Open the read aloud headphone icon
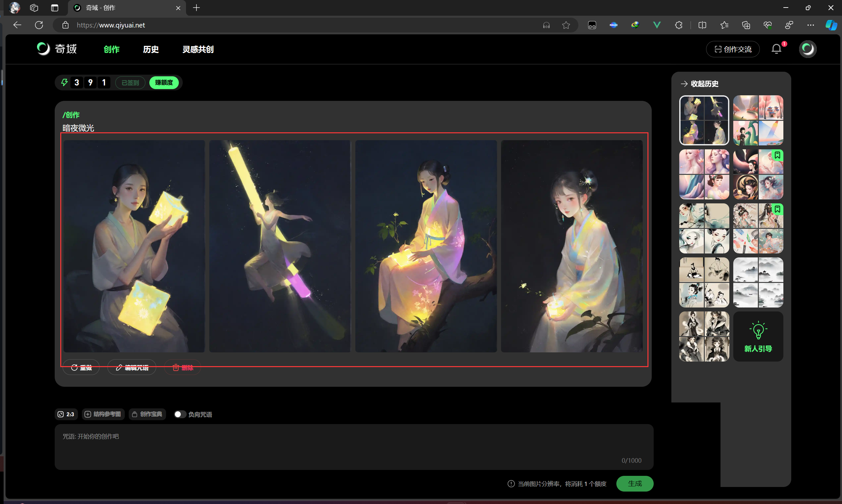 (546, 25)
